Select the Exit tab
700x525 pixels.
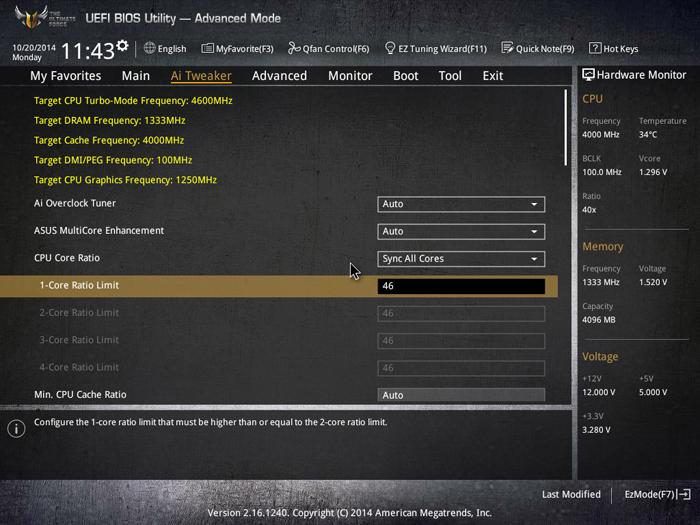[492, 76]
